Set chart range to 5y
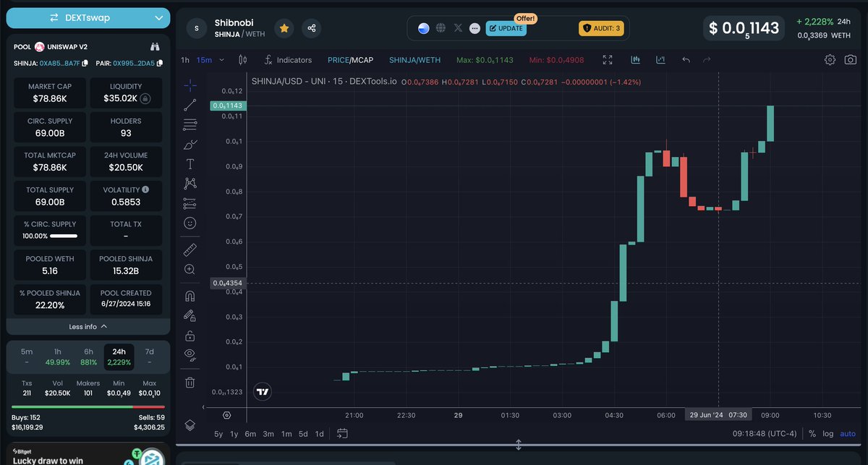The width and height of the screenshot is (868, 465). click(218, 434)
